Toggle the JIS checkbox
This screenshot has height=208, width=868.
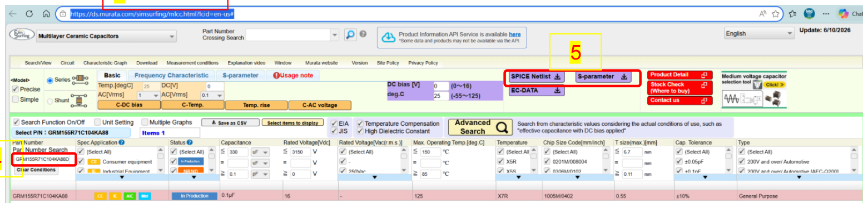(x=334, y=131)
